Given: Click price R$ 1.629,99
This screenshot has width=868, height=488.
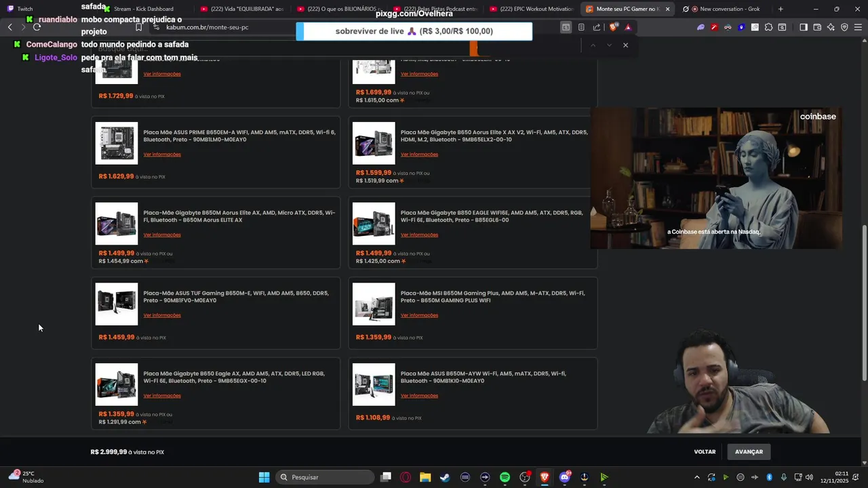Looking at the screenshot, I should coord(116,176).
